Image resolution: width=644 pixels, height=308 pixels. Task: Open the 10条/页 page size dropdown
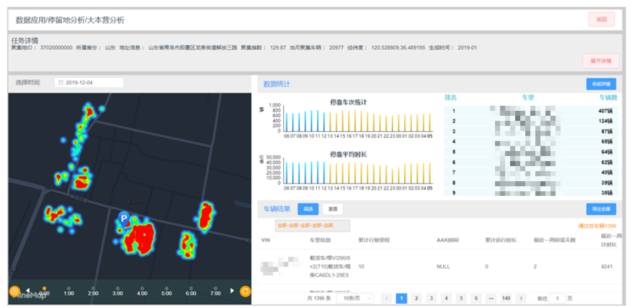tap(354, 298)
